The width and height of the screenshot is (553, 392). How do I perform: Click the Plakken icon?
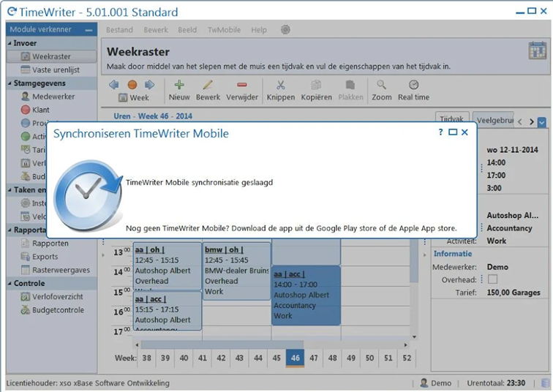[x=350, y=85]
